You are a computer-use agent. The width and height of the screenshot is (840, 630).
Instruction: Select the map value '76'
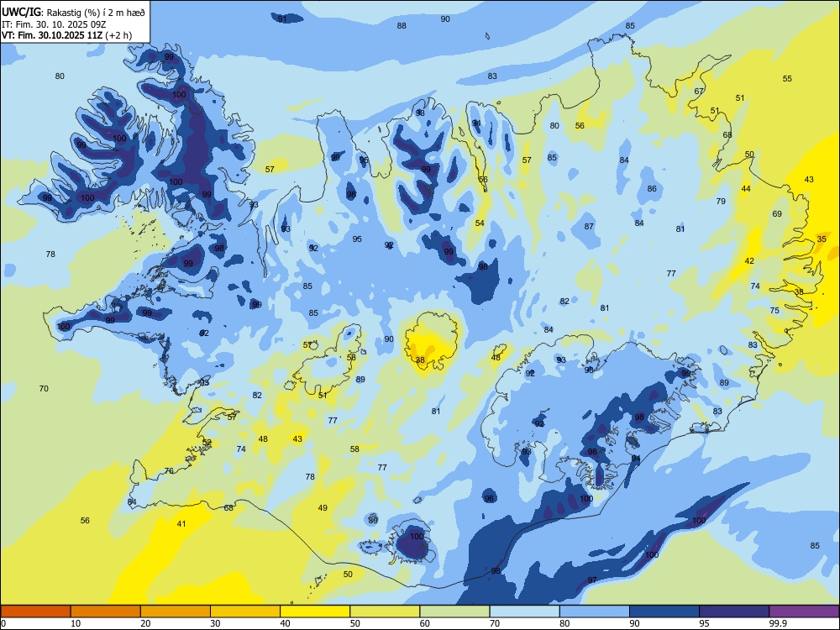[x=169, y=471]
